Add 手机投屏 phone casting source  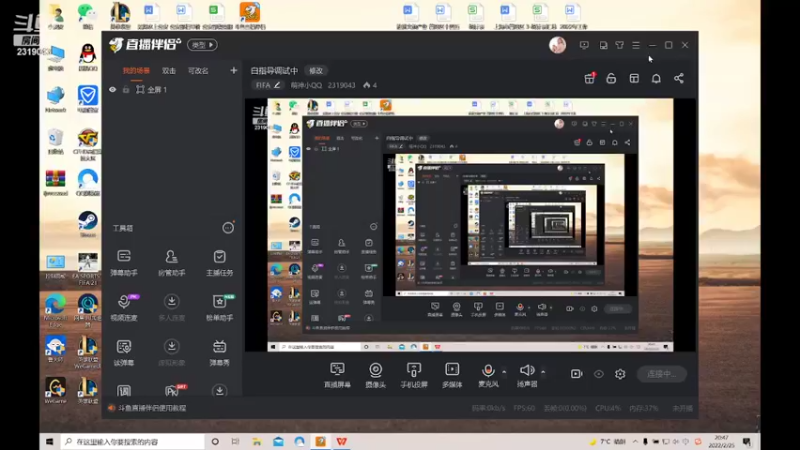tap(414, 375)
